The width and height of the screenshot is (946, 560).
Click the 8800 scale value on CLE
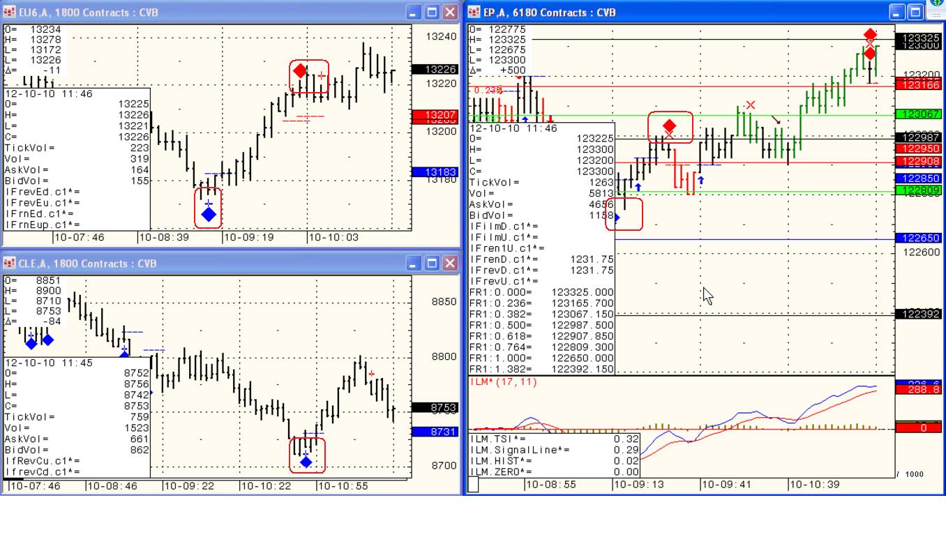pos(444,356)
